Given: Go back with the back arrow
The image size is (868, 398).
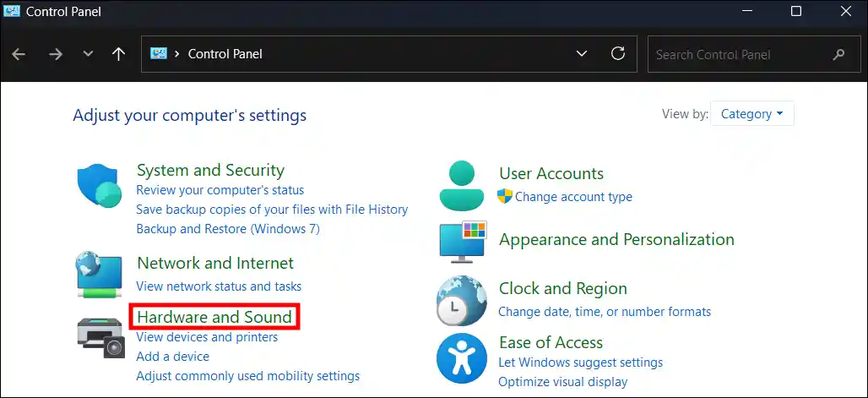Looking at the screenshot, I should pos(19,54).
